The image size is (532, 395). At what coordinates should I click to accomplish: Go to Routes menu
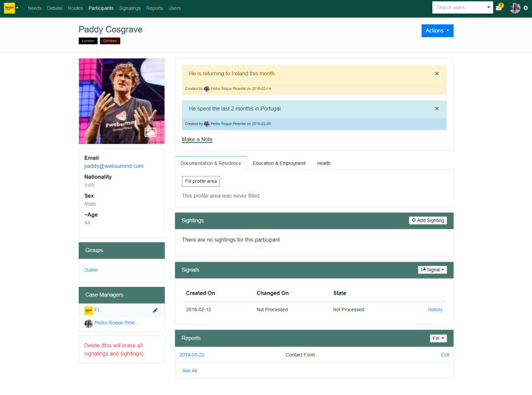[75, 8]
